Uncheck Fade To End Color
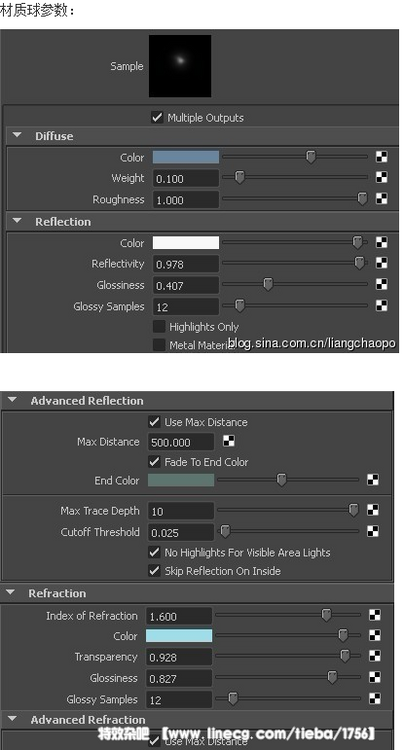Screen dimensions: 404x750 coord(154,462)
